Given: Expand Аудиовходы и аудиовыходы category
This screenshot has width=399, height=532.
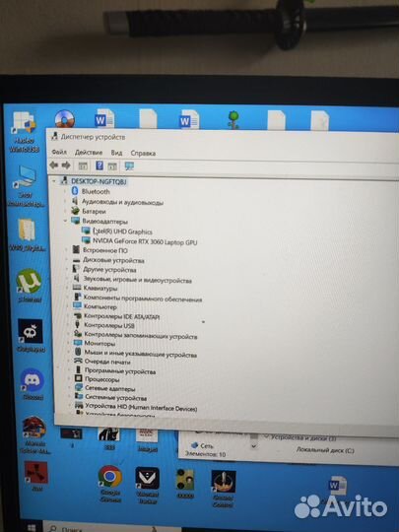Looking at the screenshot, I should click(x=65, y=202).
